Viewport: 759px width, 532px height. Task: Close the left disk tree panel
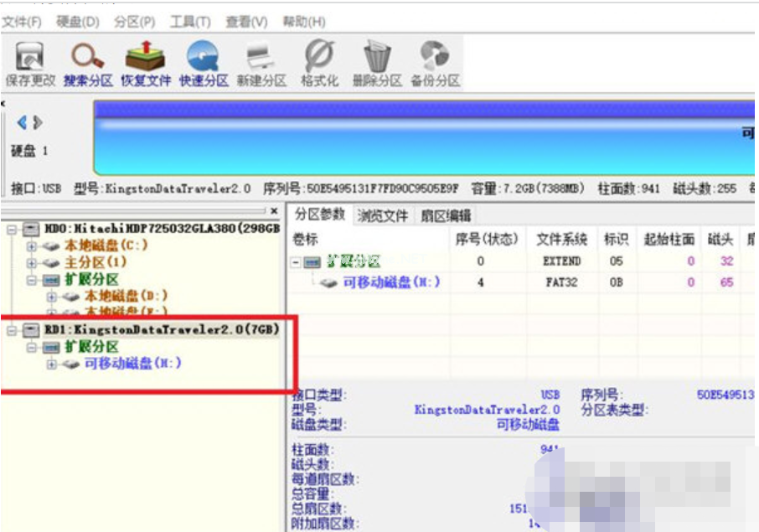tap(273, 212)
